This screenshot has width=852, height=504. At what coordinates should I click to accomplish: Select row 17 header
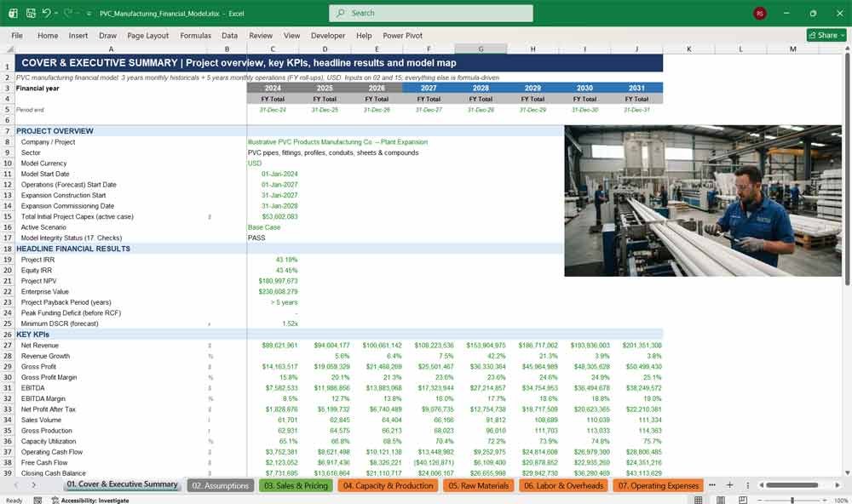(8, 238)
